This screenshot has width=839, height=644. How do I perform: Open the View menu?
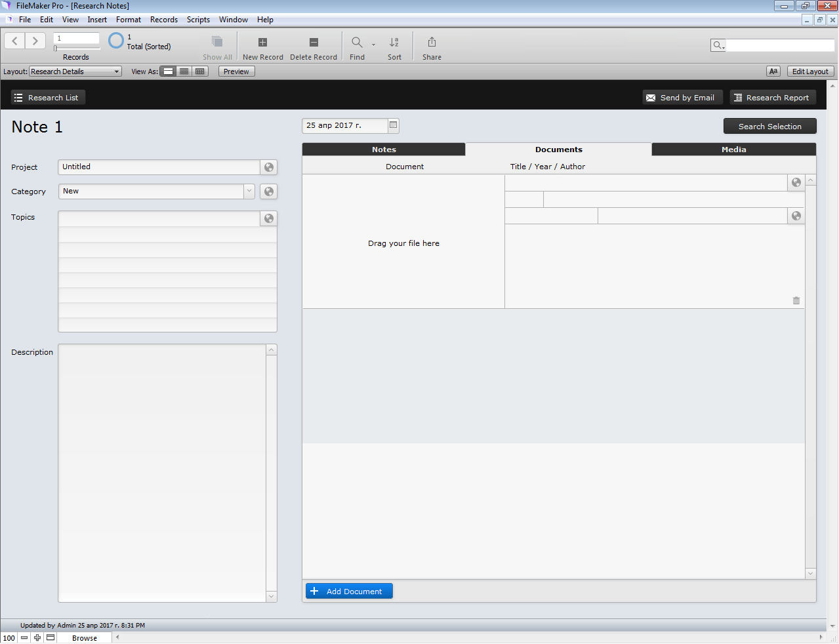[70, 20]
